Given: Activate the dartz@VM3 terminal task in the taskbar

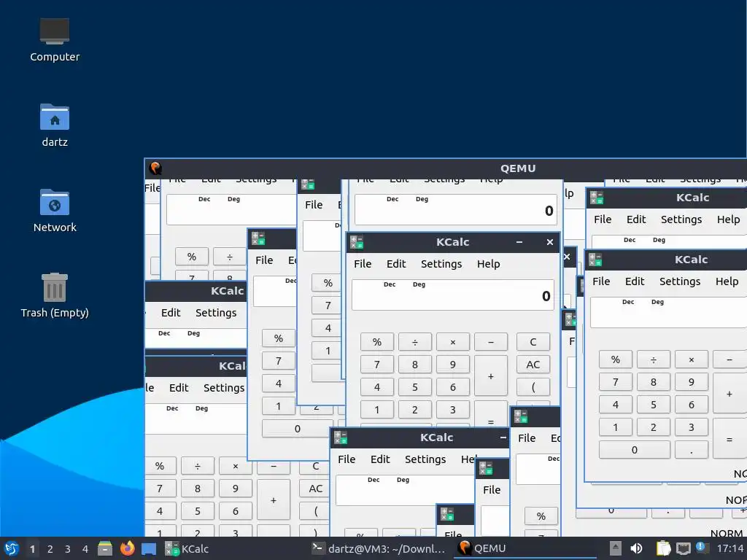Looking at the screenshot, I should click(379, 548).
